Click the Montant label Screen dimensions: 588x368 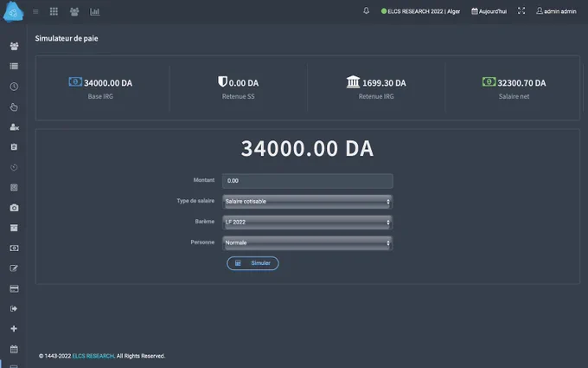[x=204, y=180]
